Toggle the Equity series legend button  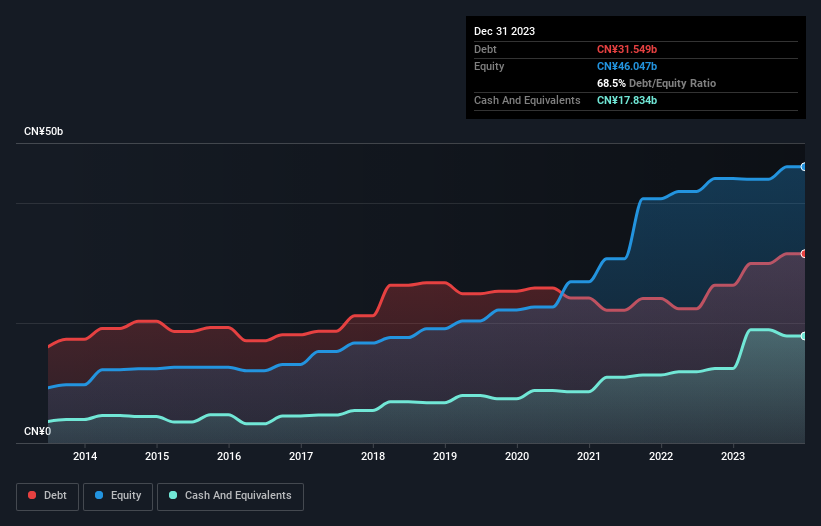[x=118, y=496]
